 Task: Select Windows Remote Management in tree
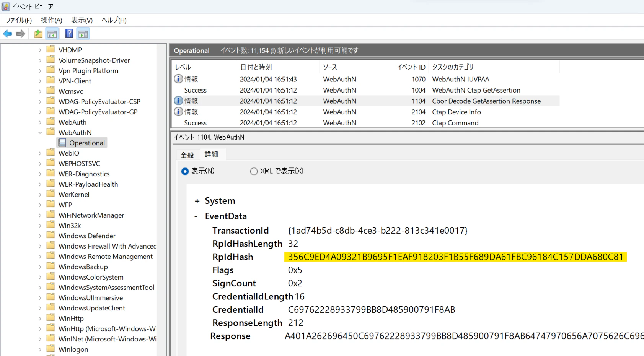click(106, 257)
